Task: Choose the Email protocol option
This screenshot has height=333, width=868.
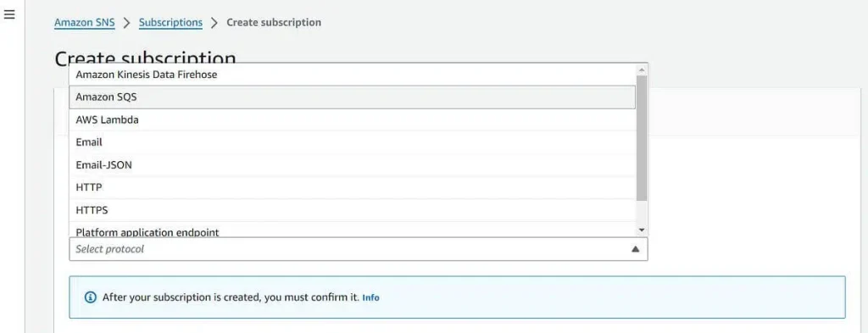Action: [x=353, y=142]
